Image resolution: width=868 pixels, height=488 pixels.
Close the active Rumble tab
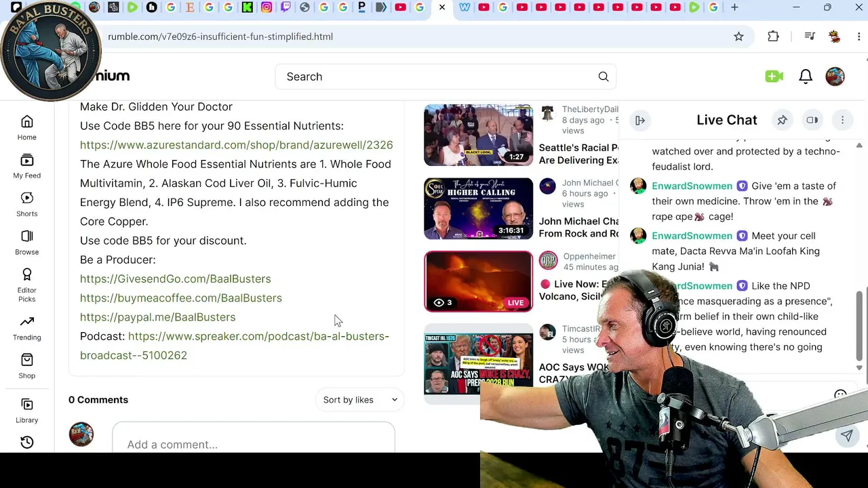[x=442, y=7]
